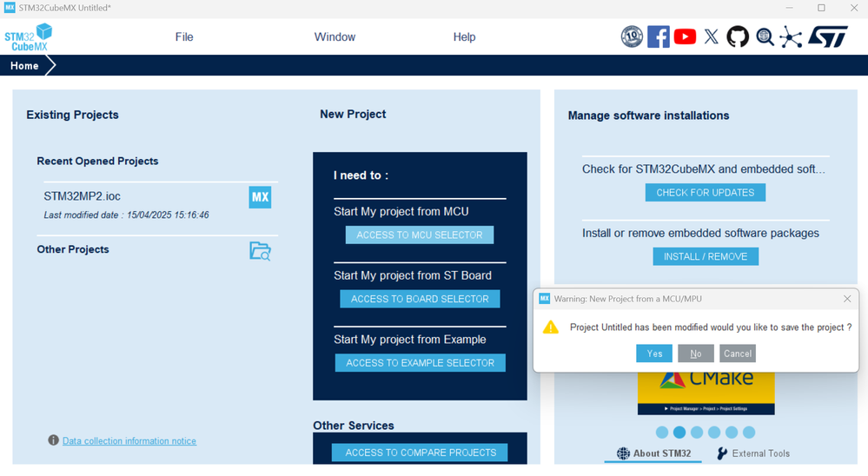Click INSTALL / REMOVE button

pyautogui.click(x=706, y=257)
